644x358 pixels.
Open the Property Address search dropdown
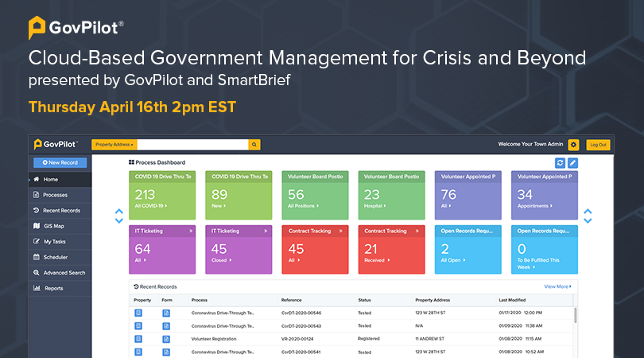(x=114, y=145)
